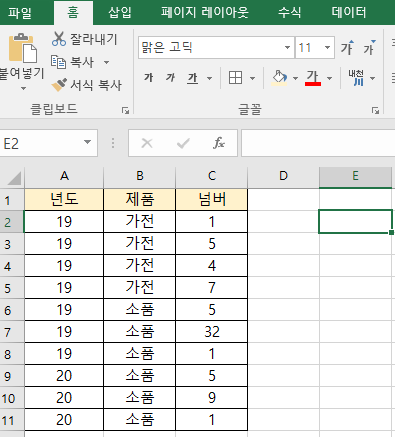Apply cell borders with the grid icon

click(x=235, y=78)
